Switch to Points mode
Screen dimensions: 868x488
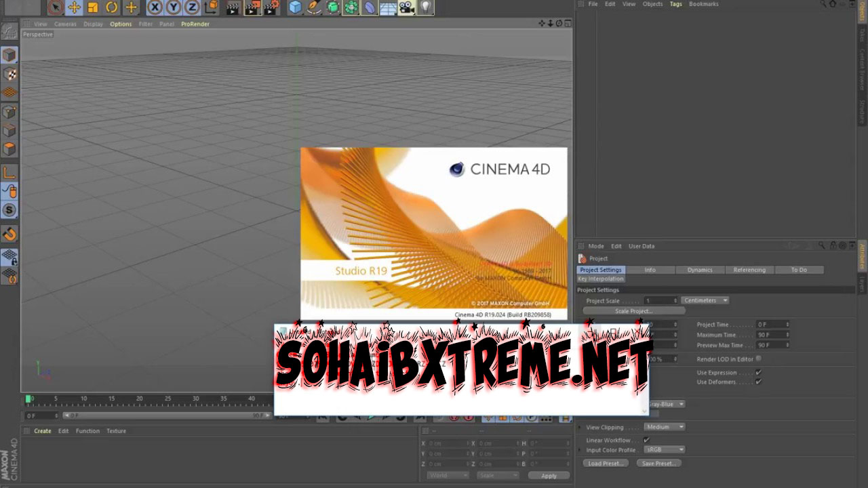click(x=9, y=112)
